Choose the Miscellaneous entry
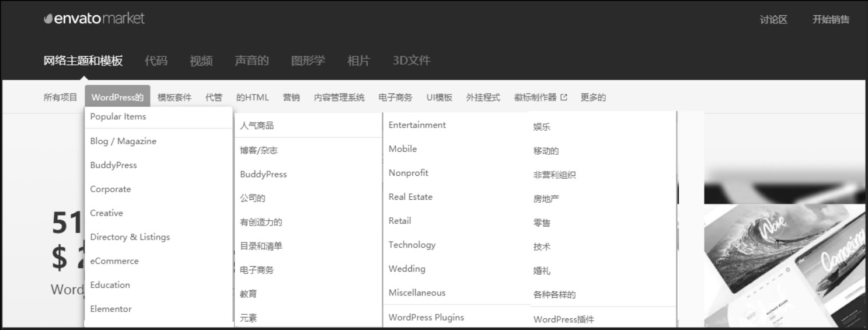868x330 pixels. coord(417,293)
